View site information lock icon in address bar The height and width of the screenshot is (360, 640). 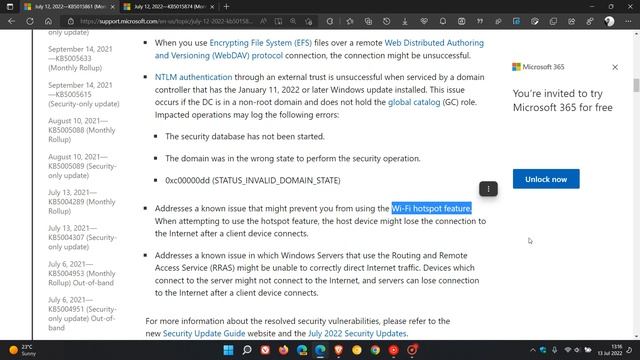[x=71, y=21]
